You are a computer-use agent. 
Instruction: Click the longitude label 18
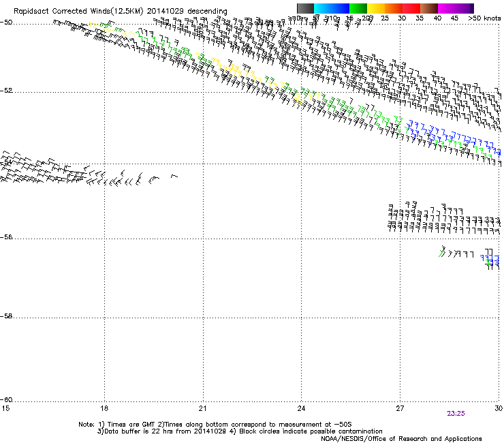coord(104,408)
